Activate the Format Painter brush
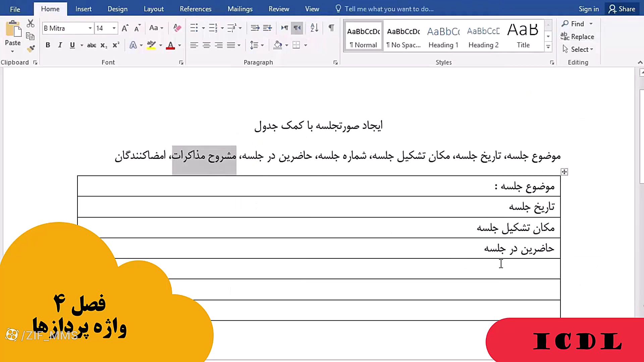The height and width of the screenshot is (362, 644). (x=31, y=49)
